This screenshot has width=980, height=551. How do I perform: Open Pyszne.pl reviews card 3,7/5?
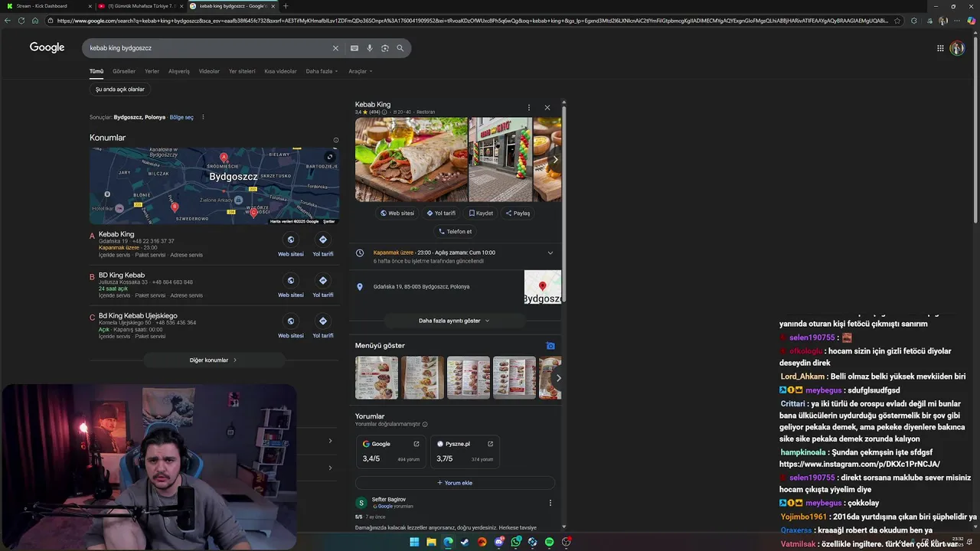click(464, 452)
